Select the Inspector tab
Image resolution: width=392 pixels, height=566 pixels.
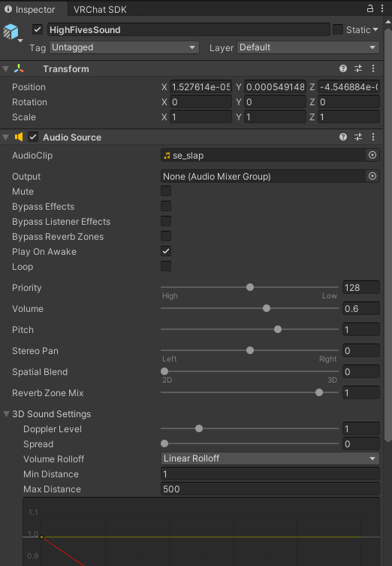point(30,9)
